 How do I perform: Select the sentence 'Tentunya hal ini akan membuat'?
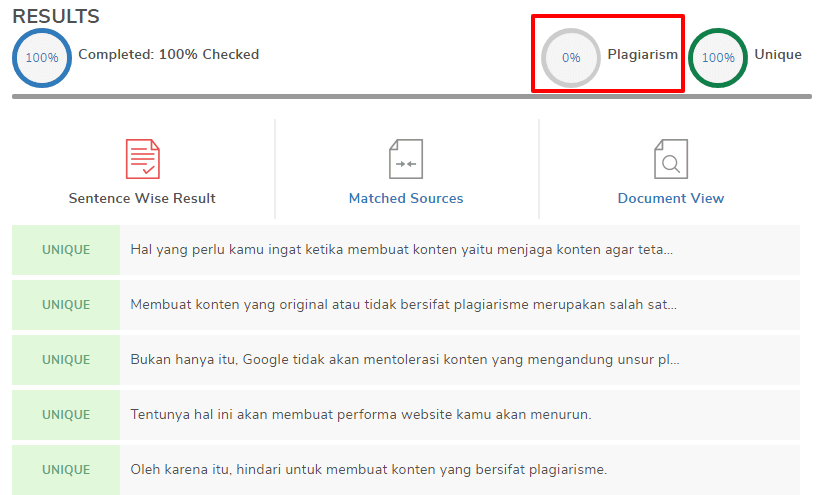(x=361, y=415)
